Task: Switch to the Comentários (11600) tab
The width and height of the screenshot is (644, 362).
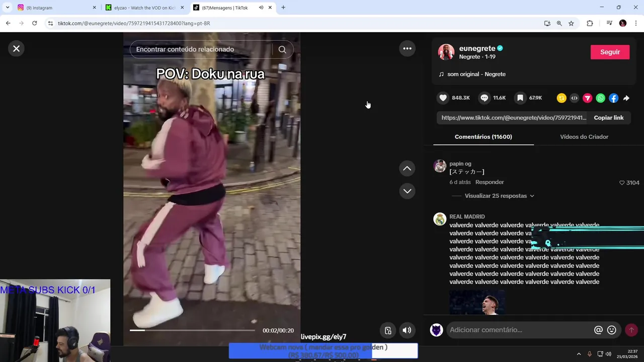Action: [483, 137]
